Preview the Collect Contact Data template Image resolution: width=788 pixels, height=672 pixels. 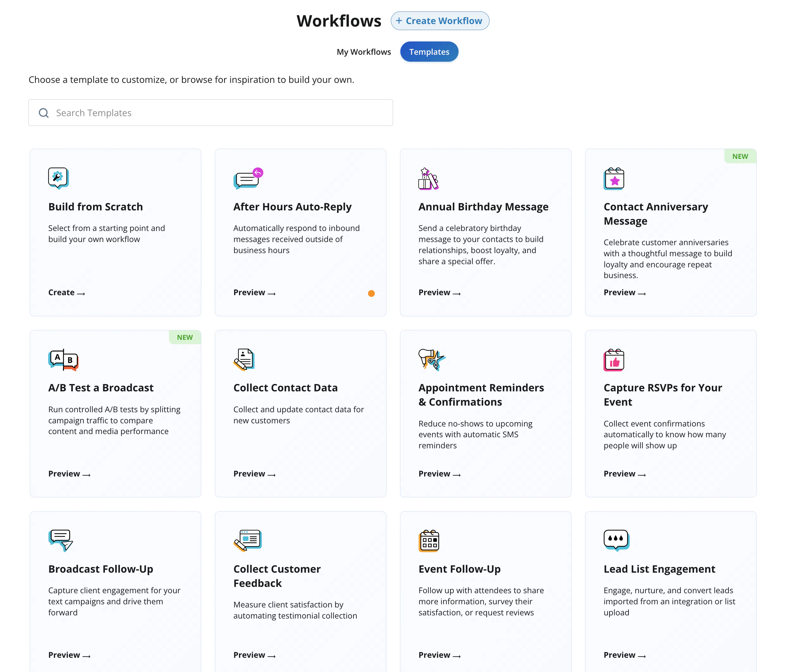pyautogui.click(x=254, y=474)
